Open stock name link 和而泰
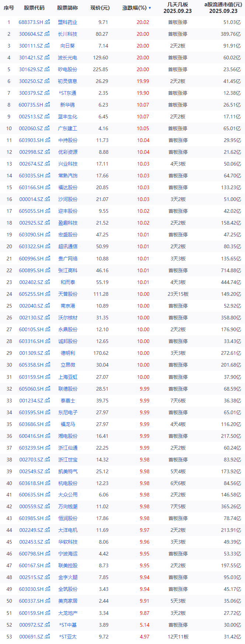 (68, 282)
